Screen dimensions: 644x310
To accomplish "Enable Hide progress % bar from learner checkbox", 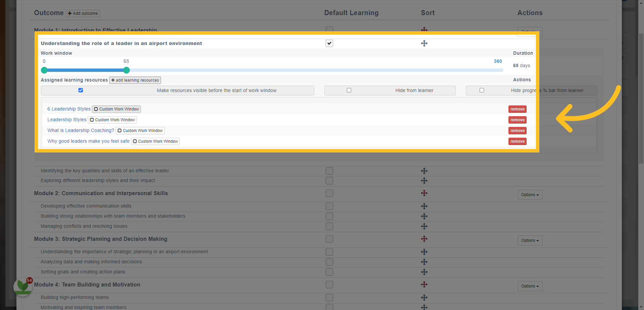I will [x=482, y=90].
